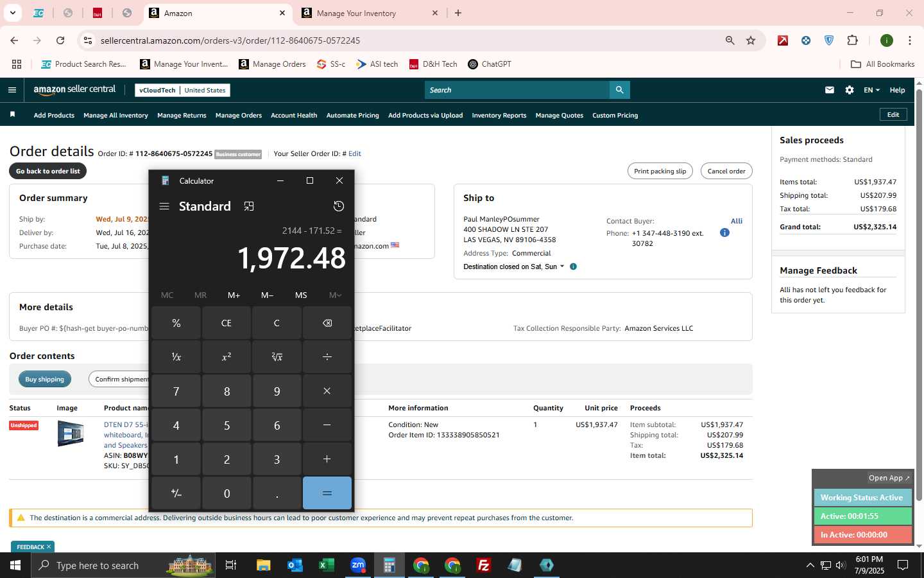924x578 pixels.
Task: Open Account Health menu item
Action: click(294, 116)
